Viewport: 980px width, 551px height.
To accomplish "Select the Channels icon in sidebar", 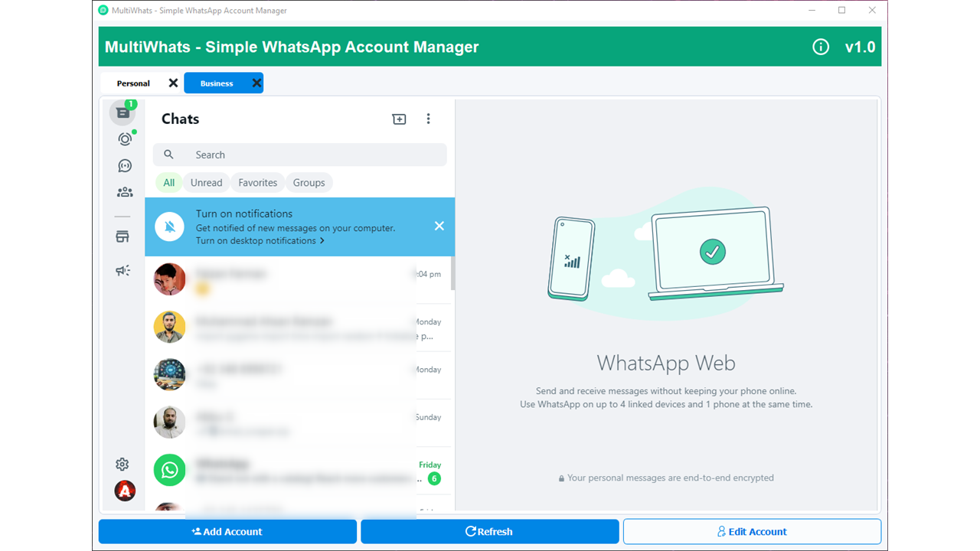I will click(122, 165).
